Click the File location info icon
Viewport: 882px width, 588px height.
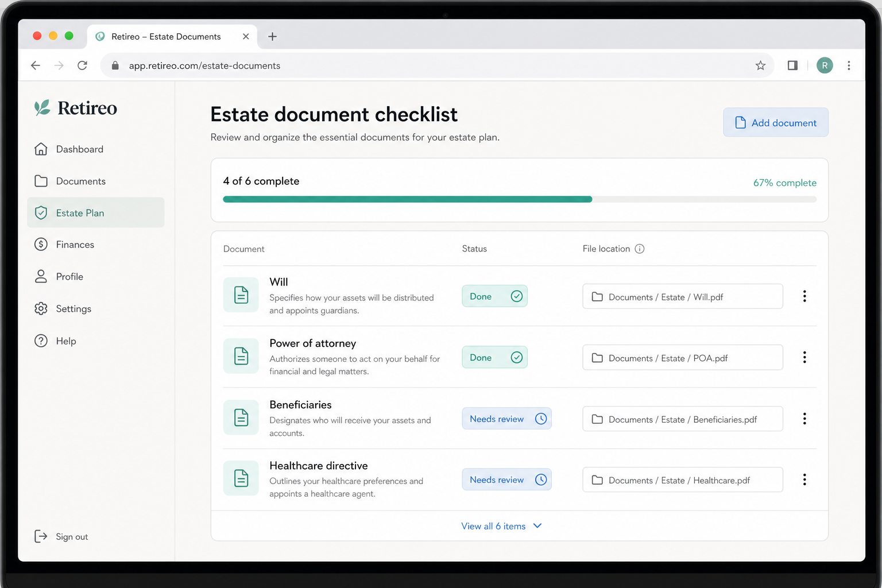click(640, 249)
